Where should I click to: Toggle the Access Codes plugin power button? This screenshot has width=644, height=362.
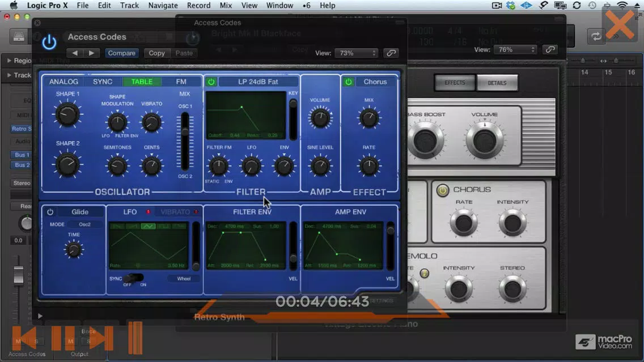[49, 42]
